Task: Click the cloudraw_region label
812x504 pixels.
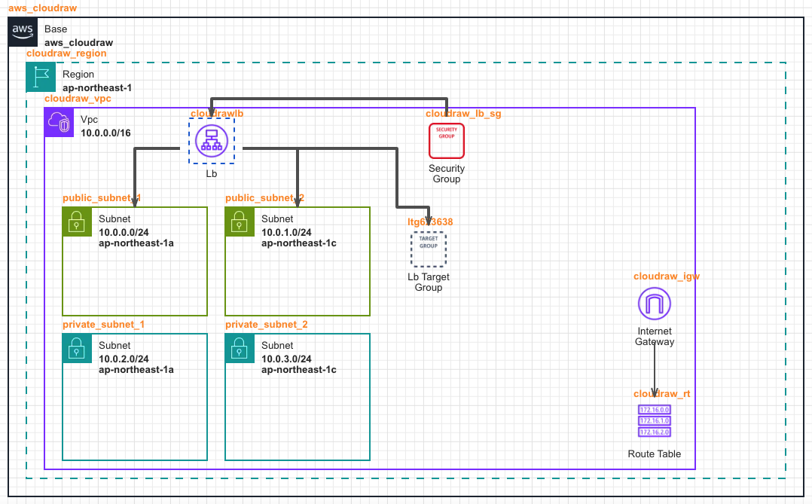Action: 66,53
